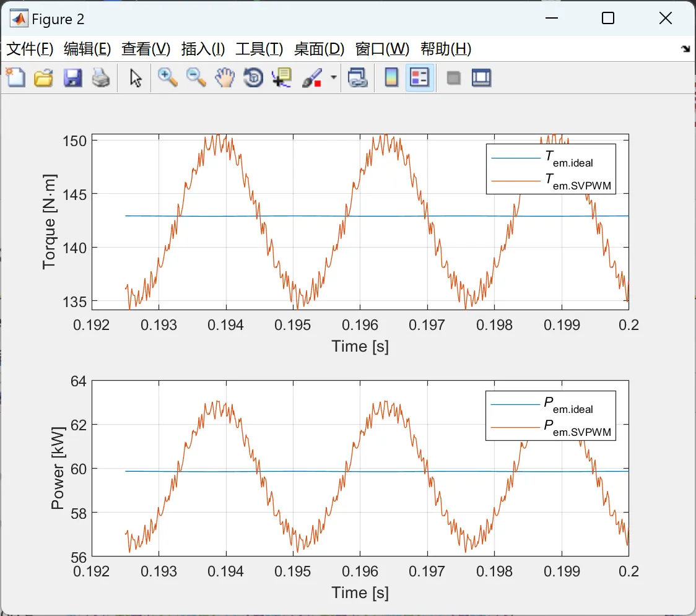Select the Edit Plot arrow tool

click(136, 78)
